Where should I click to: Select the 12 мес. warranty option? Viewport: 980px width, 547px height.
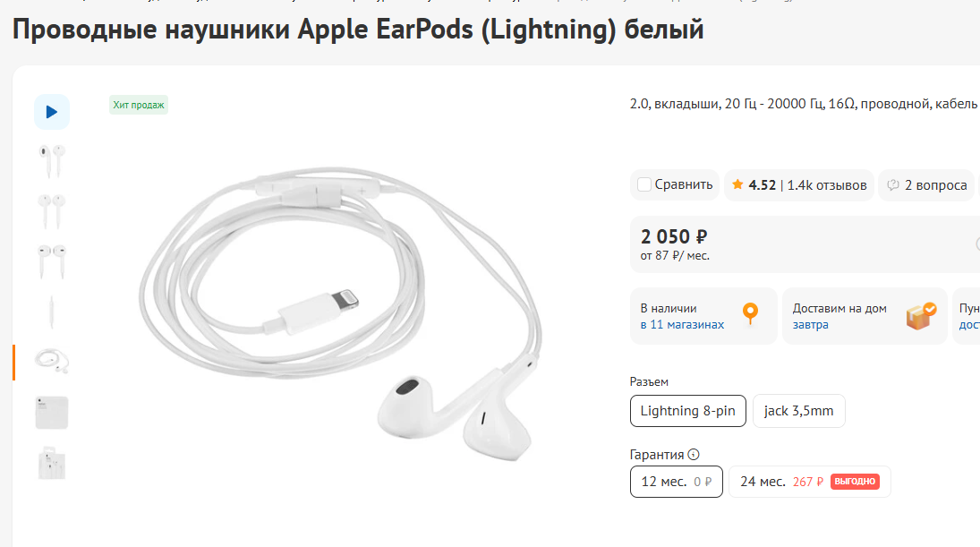[677, 482]
